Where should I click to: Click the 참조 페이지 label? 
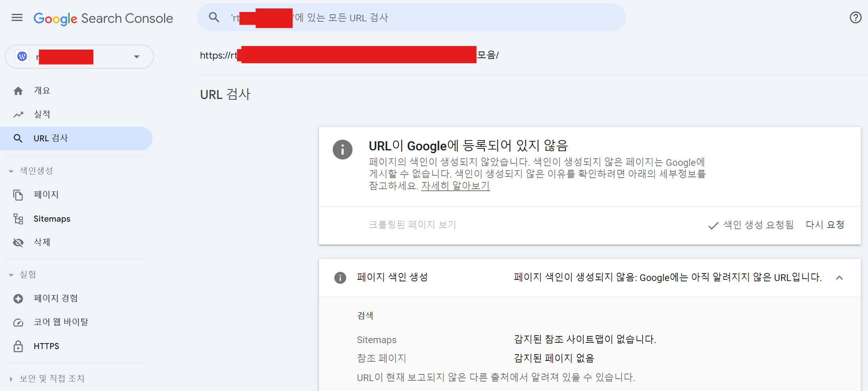tap(382, 358)
